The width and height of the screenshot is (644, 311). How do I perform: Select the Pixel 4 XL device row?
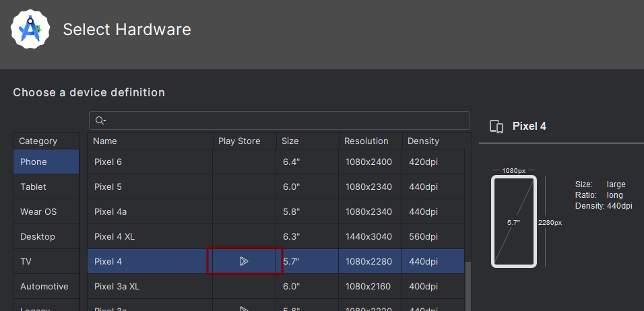click(x=276, y=237)
